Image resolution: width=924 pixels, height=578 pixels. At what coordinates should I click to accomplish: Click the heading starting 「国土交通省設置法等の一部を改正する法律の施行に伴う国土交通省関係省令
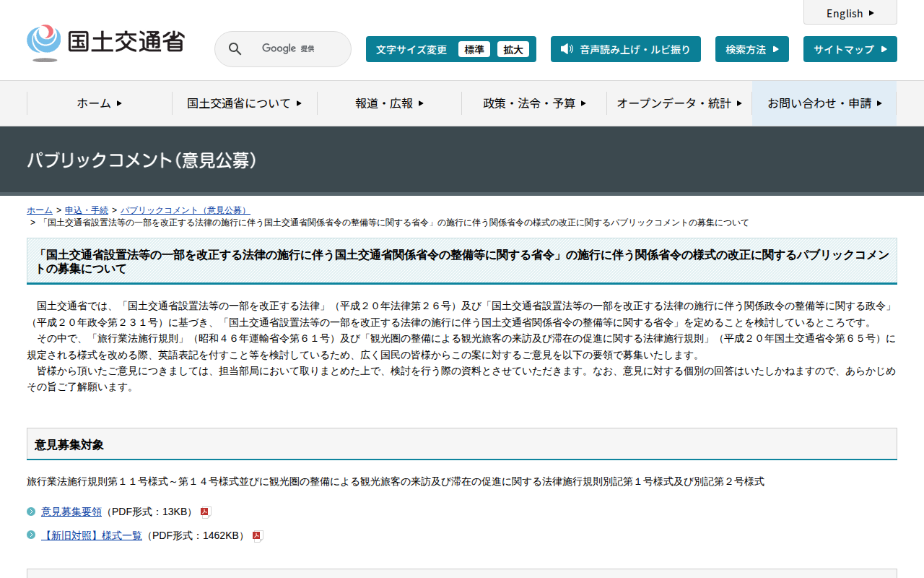[x=462, y=262]
